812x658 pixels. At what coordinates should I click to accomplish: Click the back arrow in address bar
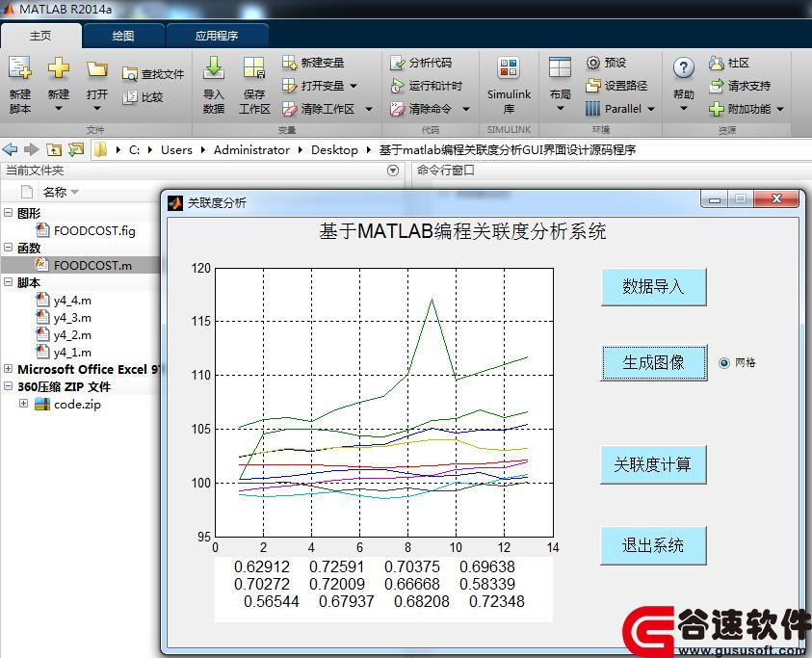(10, 149)
